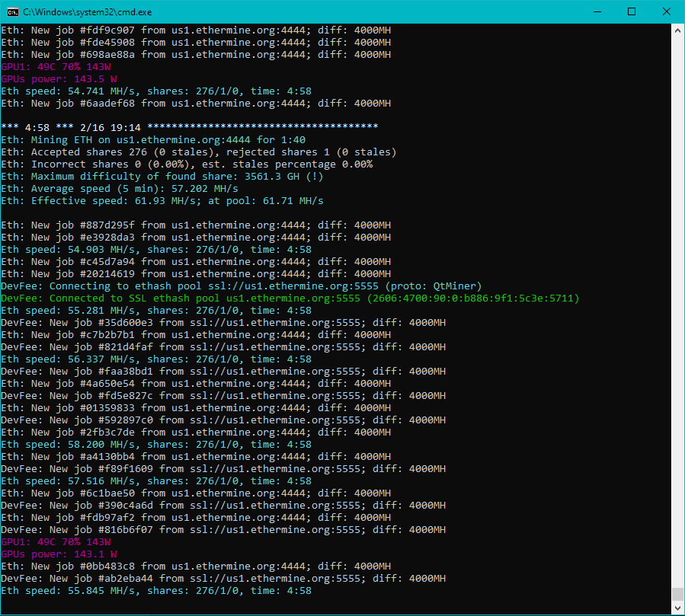Click the vertical scrollbar thumb

tap(677, 594)
